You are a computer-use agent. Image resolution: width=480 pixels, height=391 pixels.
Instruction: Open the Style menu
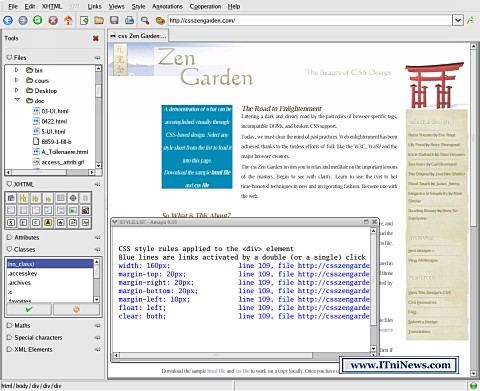[138, 6]
